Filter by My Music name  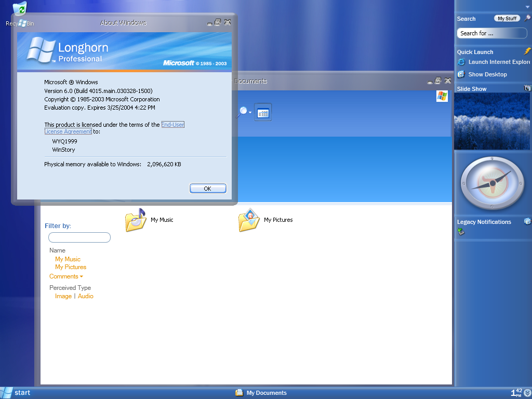coord(68,259)
